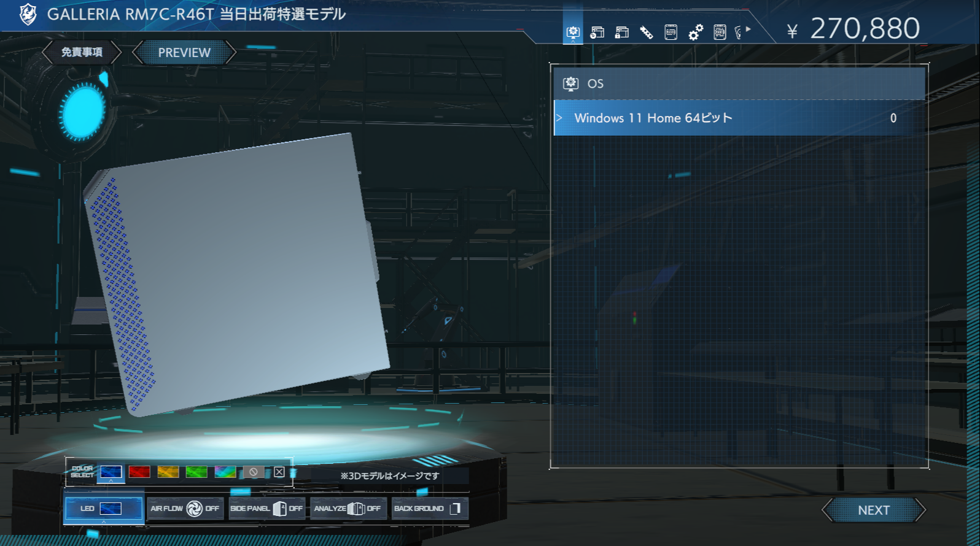Turn off LED with the no-color swatch
This screenshot has height=546, width=980.
click(x=254, y=472)
